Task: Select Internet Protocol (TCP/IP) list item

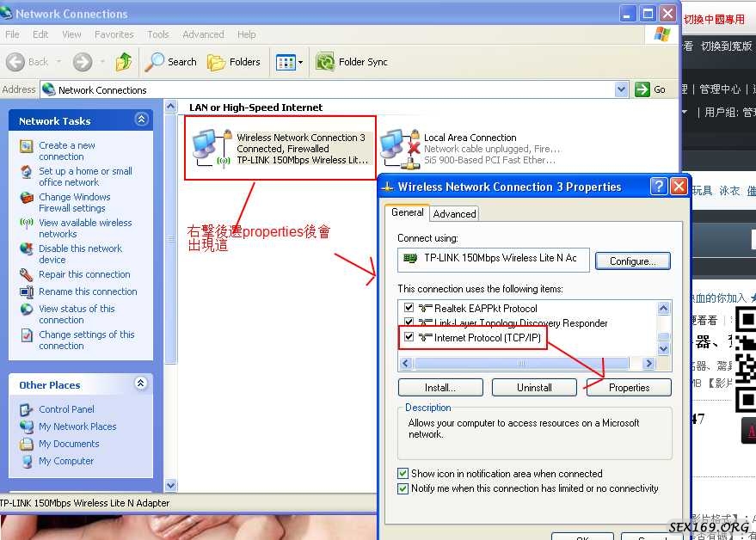Action: (488, 337)
